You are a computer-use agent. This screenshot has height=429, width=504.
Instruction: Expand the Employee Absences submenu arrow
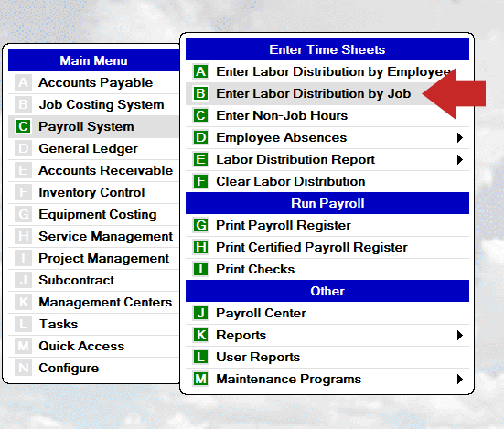click(460, 137)
